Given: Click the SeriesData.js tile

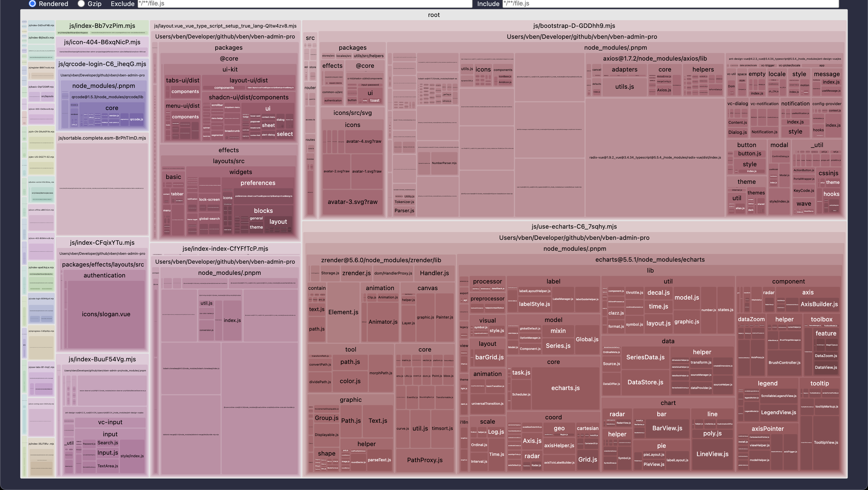Looking at the screenshot, I should click(645, 358).
